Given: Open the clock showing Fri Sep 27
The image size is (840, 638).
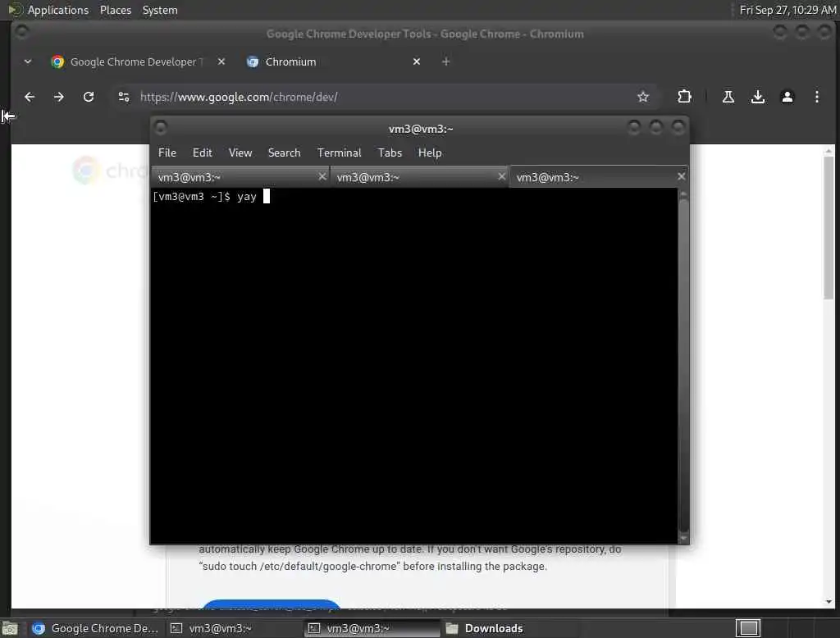Looking at the screenshot, I should [787, 10].
